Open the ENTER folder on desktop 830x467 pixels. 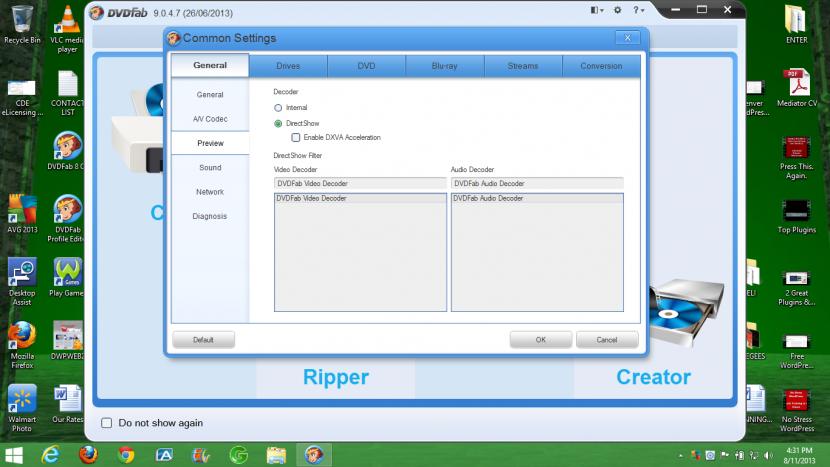796,24
